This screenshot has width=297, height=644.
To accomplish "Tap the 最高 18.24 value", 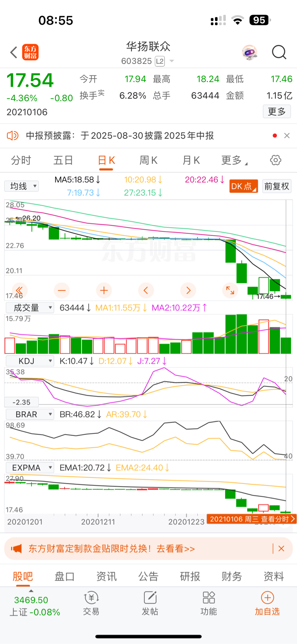I will coord(208,79).
